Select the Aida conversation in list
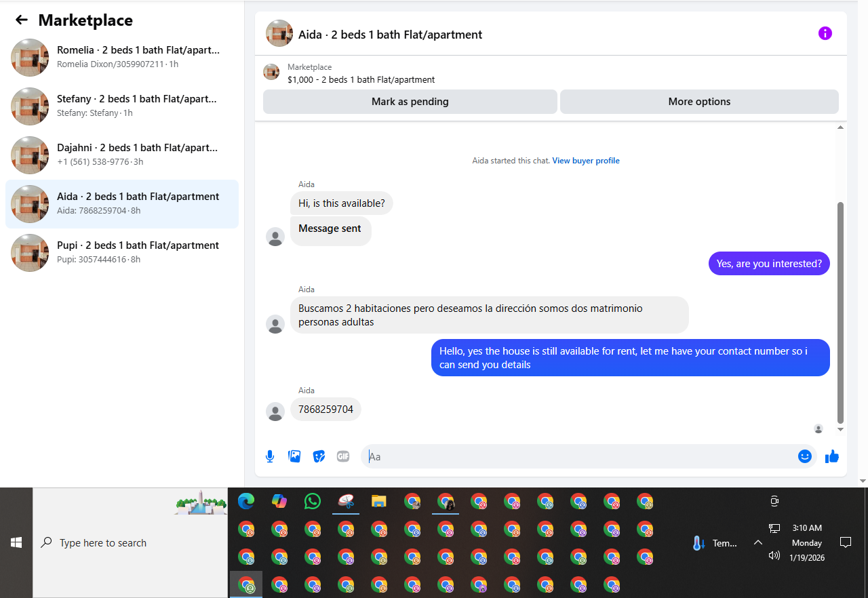 pos(122,203)
